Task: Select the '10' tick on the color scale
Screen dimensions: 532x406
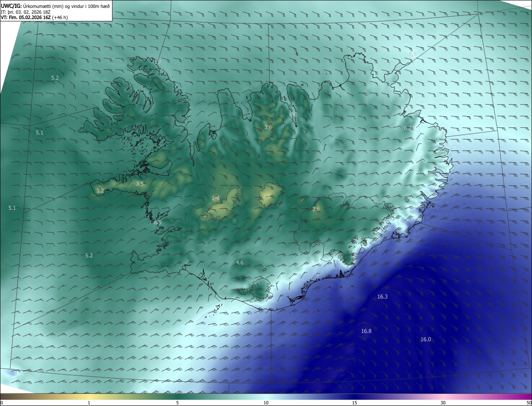Action: tap(266, 403)
